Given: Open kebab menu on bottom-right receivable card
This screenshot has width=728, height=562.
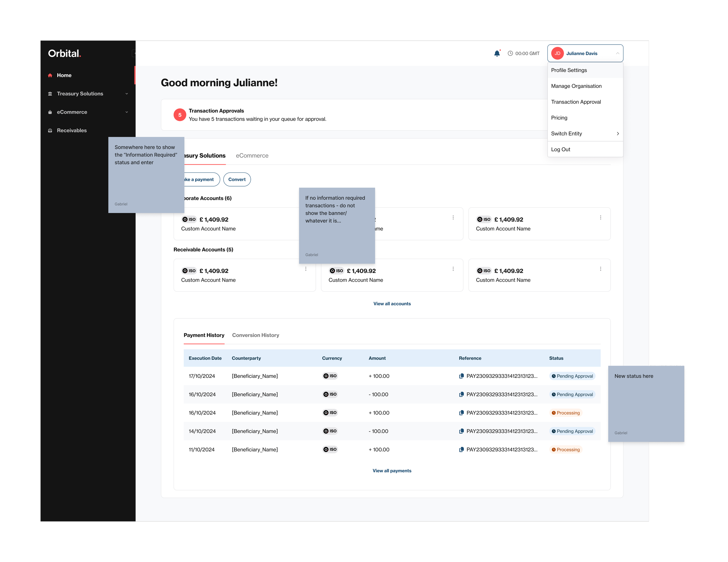Looking at the screenshot, I should [x=600, y=269].
